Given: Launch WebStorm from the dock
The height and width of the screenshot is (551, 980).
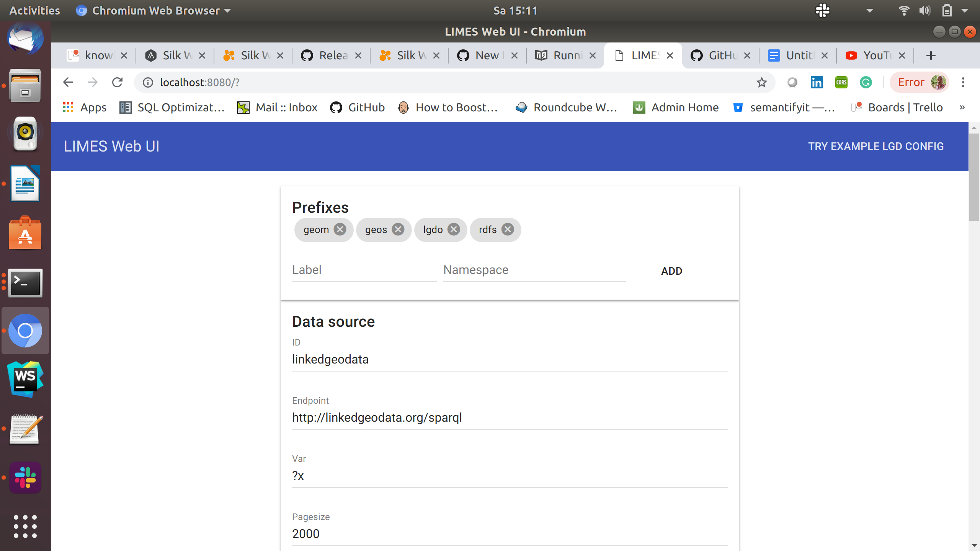Looking at the screenshot, I should (25, 380).
